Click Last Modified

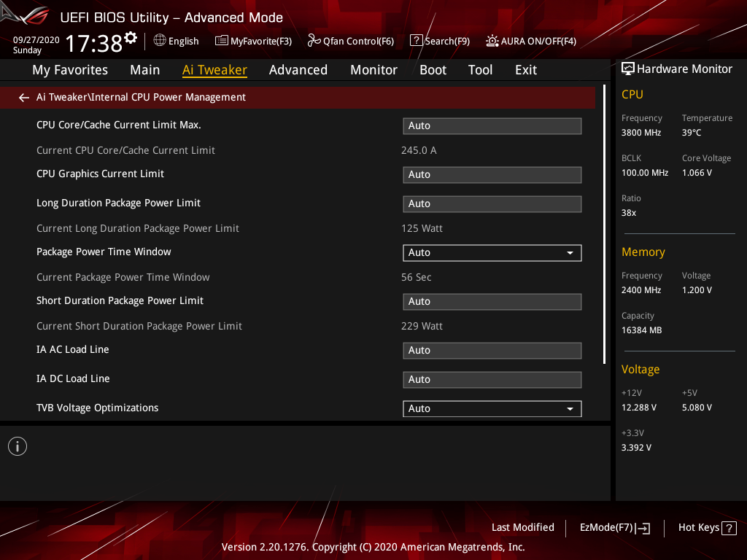(522, 528)
